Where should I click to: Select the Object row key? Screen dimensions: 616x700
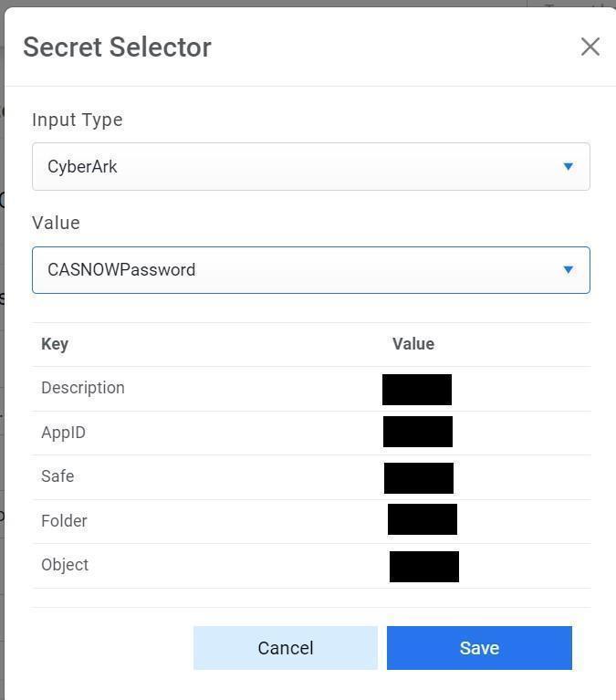point(65,565)
